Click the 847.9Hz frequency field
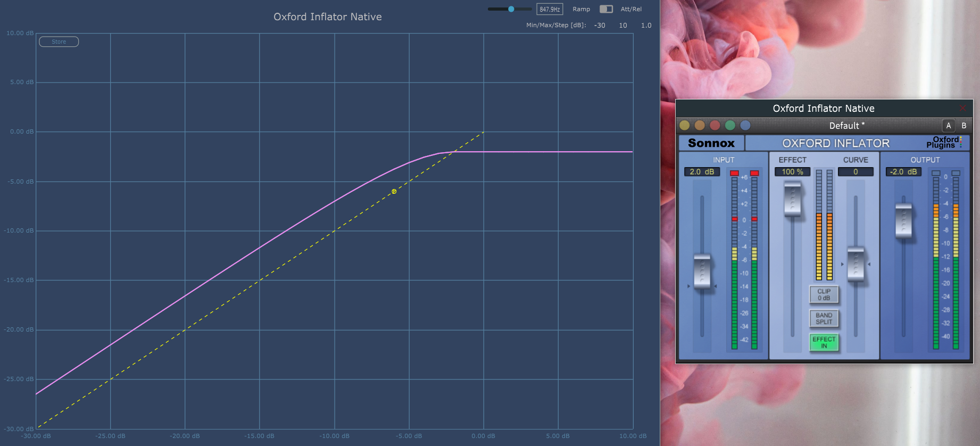 pos(550,9)
